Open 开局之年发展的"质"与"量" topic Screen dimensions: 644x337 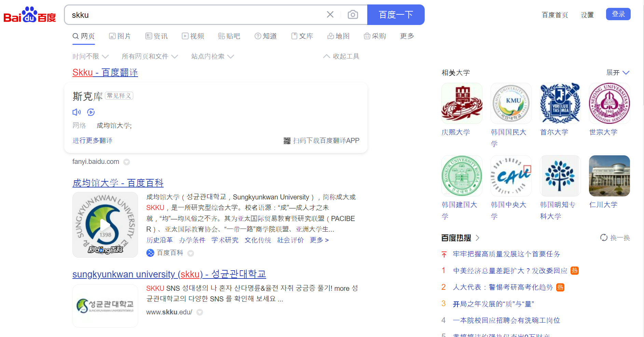pos(493,304)
